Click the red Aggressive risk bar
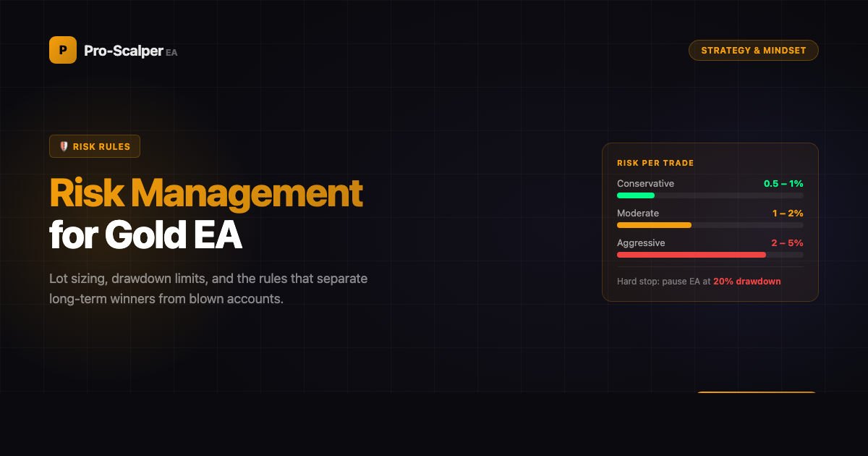The height and width of the screenshot is (456, 868). pyautogui.click(x=692, y=255)
